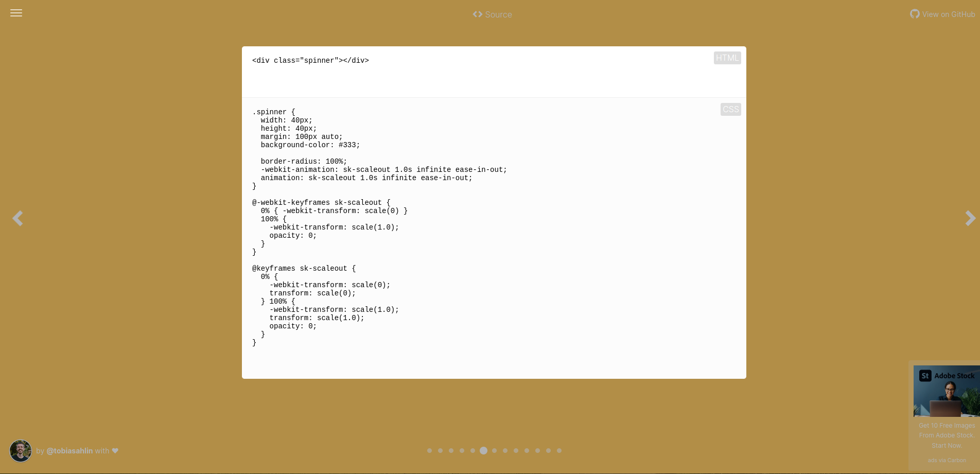
Task: Open the hamburger menu icon
Action: click(16, 13)
